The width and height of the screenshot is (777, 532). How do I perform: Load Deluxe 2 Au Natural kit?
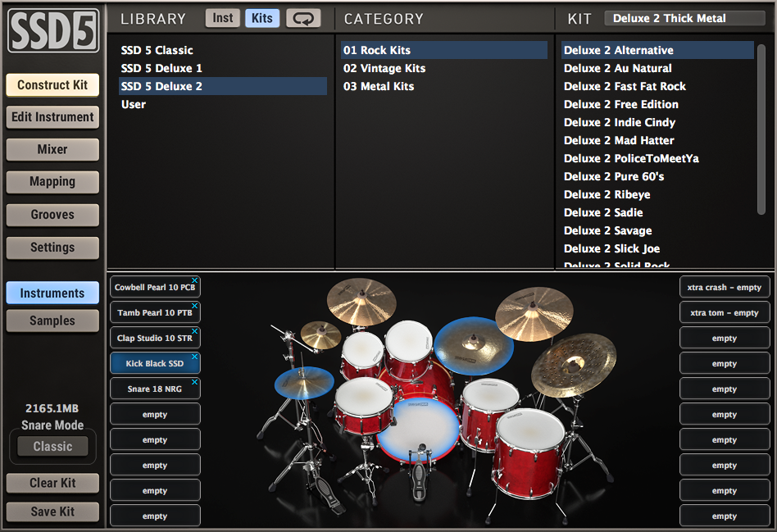click(657, 68)
